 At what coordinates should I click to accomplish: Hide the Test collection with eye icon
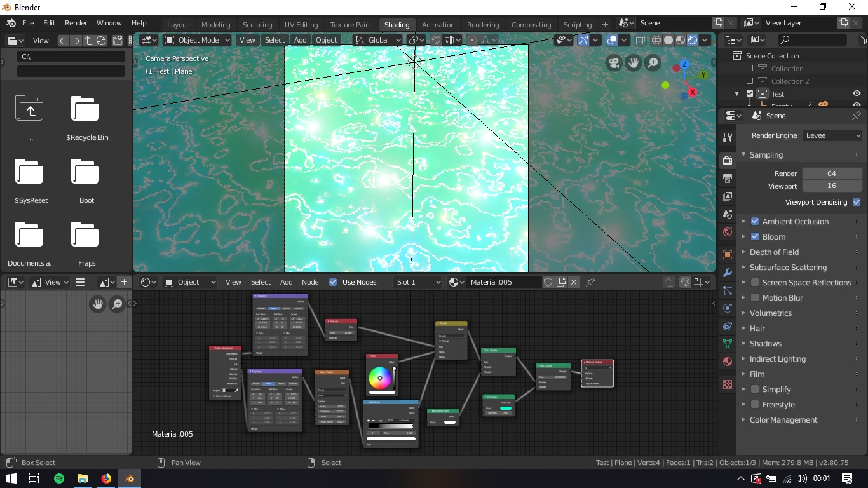pyautogui.click(x=857, y=93)
